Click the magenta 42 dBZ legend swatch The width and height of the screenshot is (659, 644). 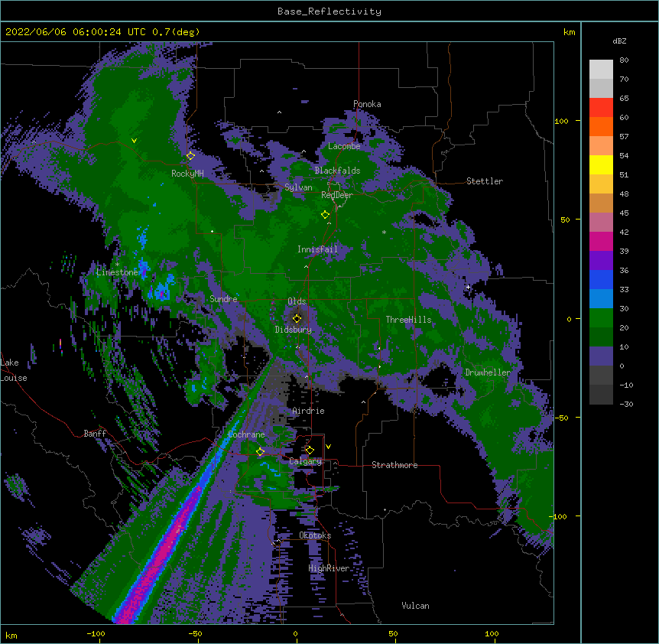(x=601, y=241)
